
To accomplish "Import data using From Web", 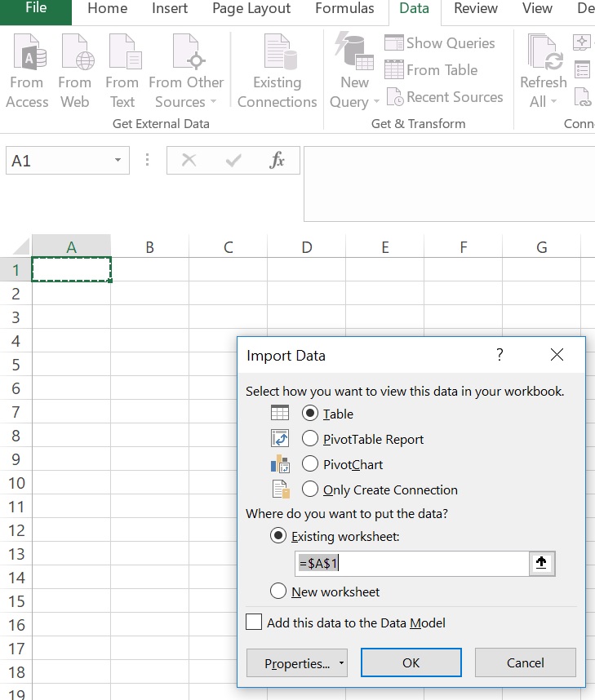I will click(74, 72).
